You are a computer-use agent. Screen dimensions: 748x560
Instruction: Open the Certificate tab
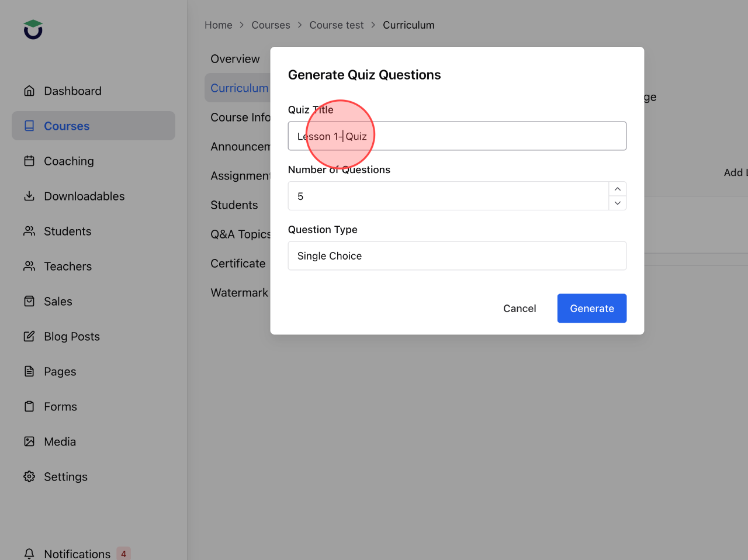pyautogui.click(x=238, y=263)
